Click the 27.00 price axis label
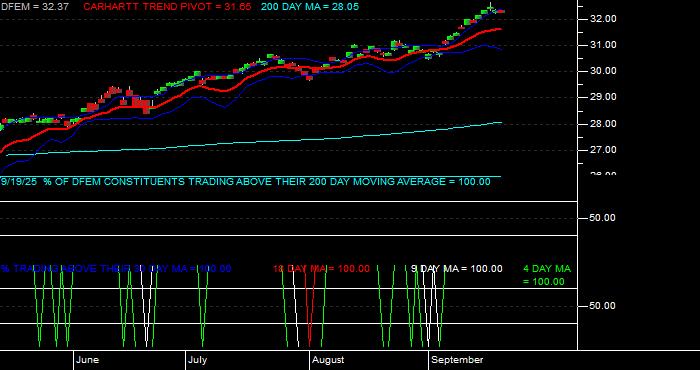 click(x=604, y=150)
